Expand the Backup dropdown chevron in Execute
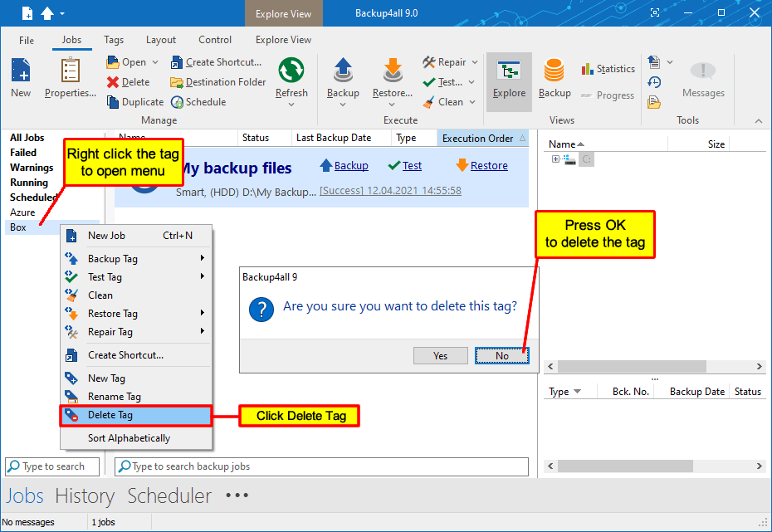This screenshot has height=532, width=772. pos(343,105)
